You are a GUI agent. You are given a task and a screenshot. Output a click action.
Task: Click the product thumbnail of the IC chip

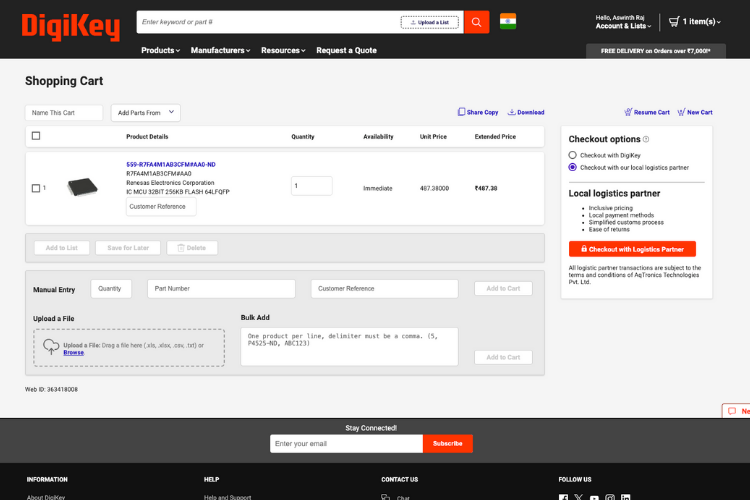click(82, 187)
